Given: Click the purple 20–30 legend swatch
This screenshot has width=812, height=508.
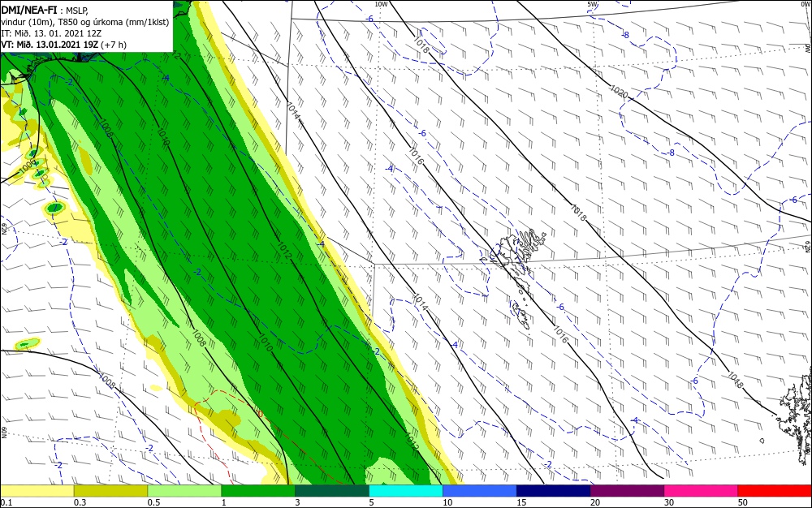Looking at the screenshot, I should pyautogui.click(x=627, y=491).
